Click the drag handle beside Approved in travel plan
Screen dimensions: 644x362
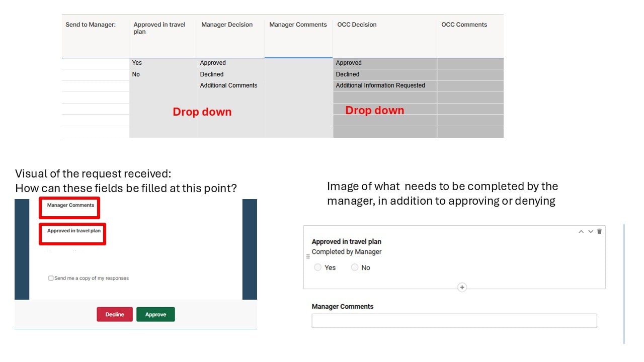click(308, 256)
